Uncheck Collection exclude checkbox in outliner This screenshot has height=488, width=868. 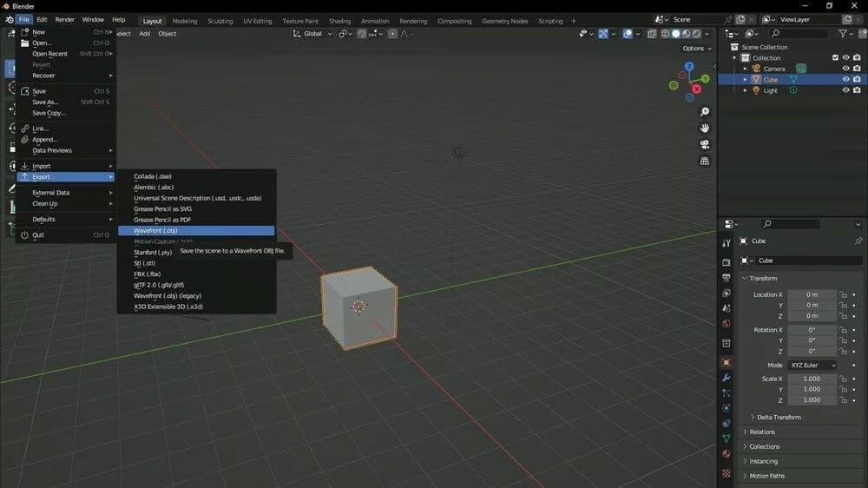(835, 57)
